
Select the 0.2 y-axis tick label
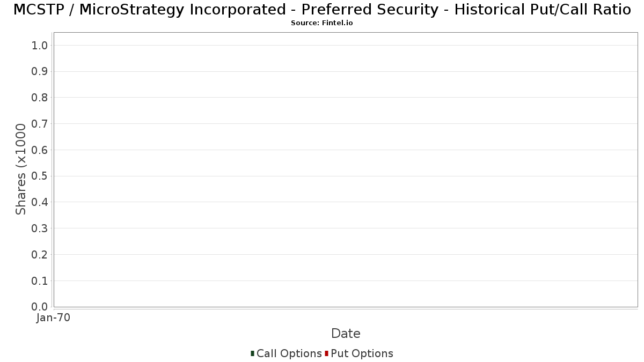tap(40, 255)
